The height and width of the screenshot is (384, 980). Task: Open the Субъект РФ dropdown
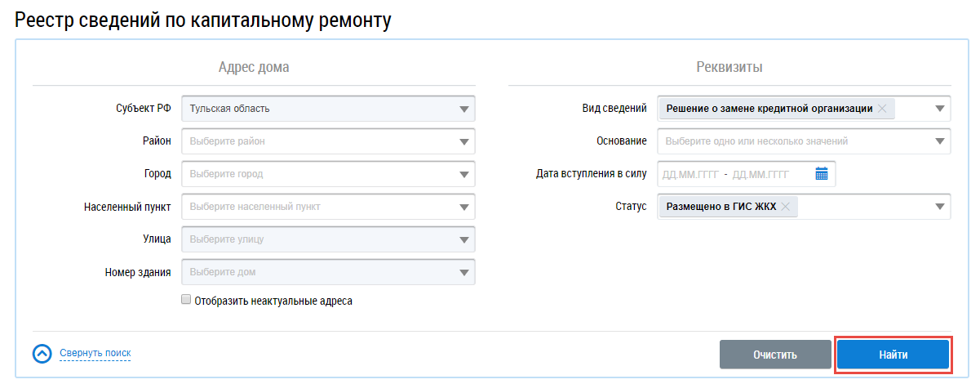pos(329,108)
